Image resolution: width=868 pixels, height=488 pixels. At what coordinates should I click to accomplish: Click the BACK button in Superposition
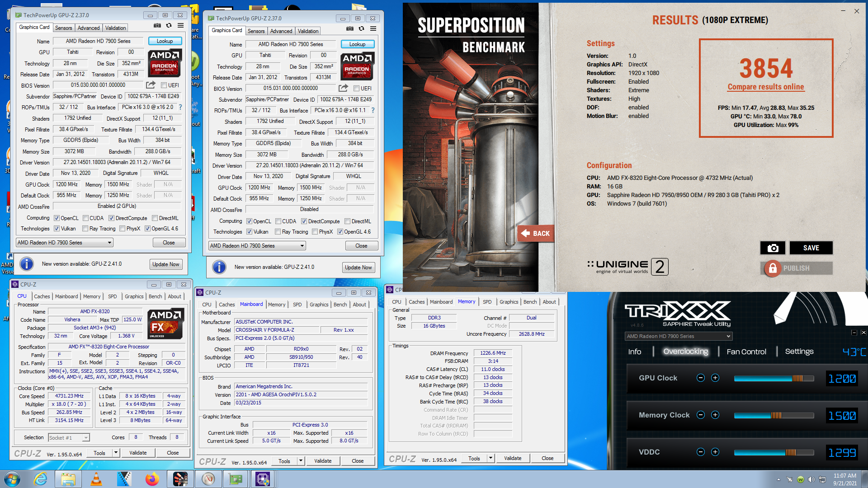536,234
